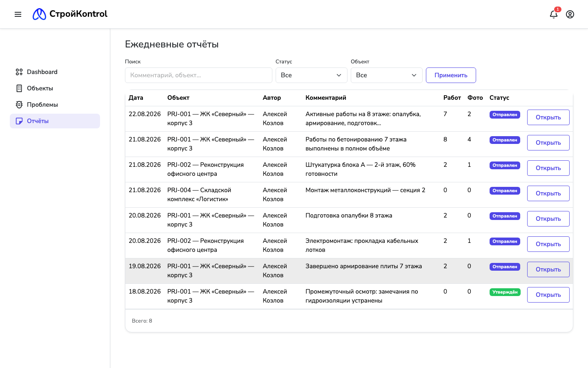Screen dimensions: 588x368
Task: Click the Фото column header
Action: [475, 98]
